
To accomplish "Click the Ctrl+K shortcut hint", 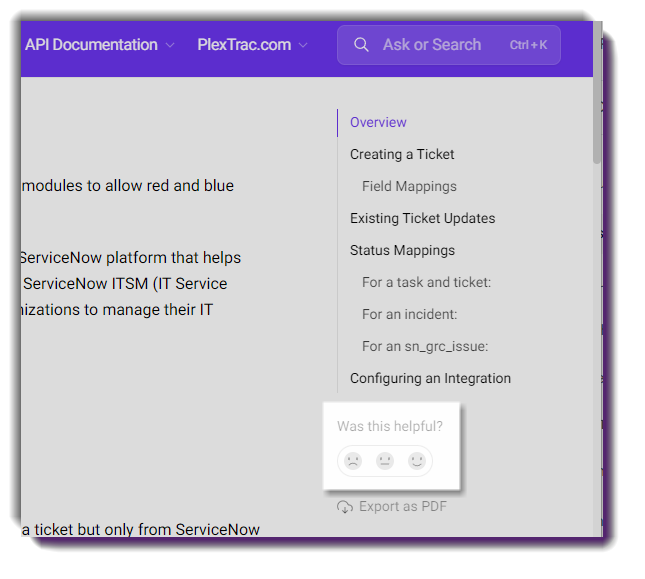I will (528, 45).
